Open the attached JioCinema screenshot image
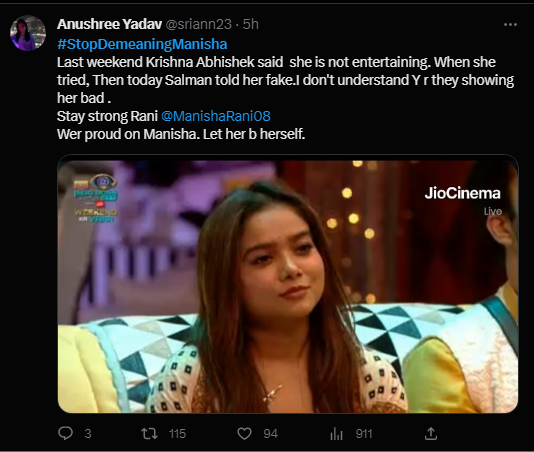The height and width of the screenshot is (452, 534). click(x=288, y=283)
